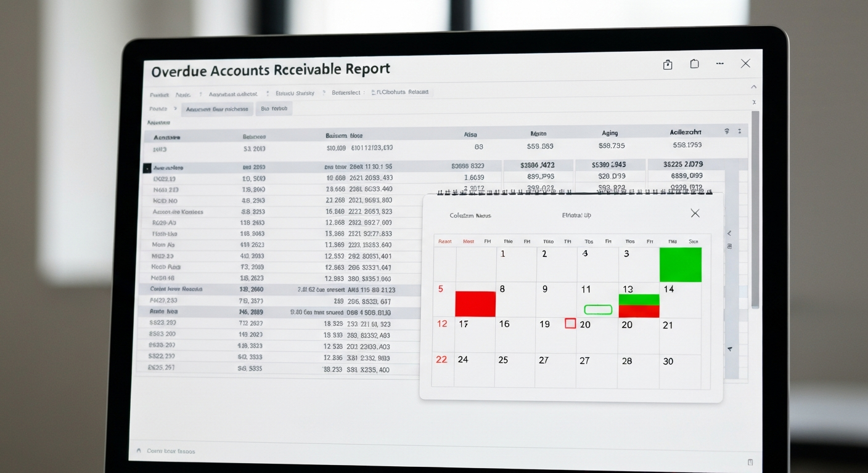Click the Aging column header
The image size is (868, 473).
(x=610, y=133)
